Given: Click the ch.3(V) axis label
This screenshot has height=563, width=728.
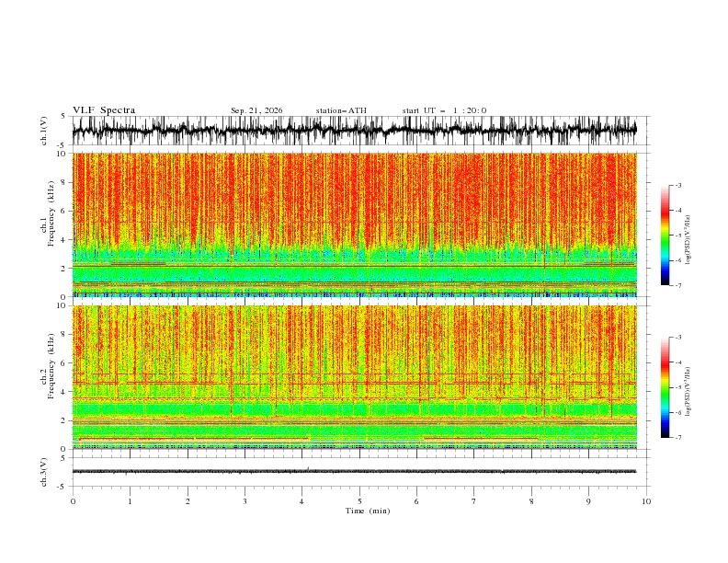Looking at the screenshot, I should click(x=44, y=472).
